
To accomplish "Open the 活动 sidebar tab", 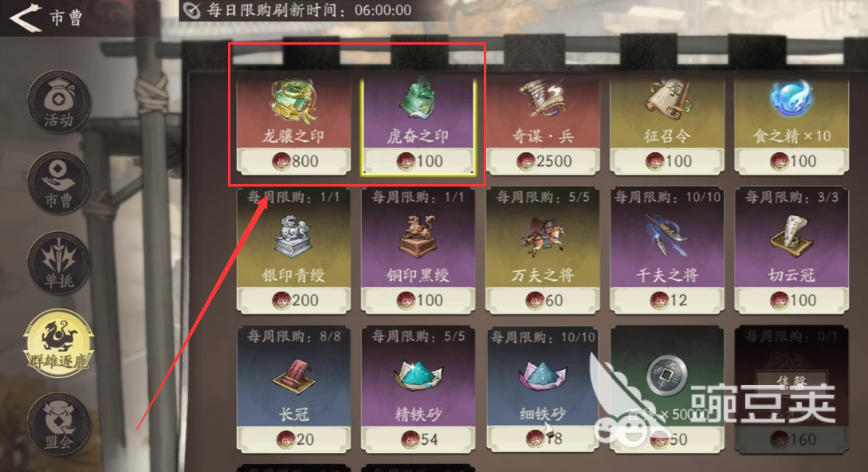I will pyautogui.click(x=58, y=103).
